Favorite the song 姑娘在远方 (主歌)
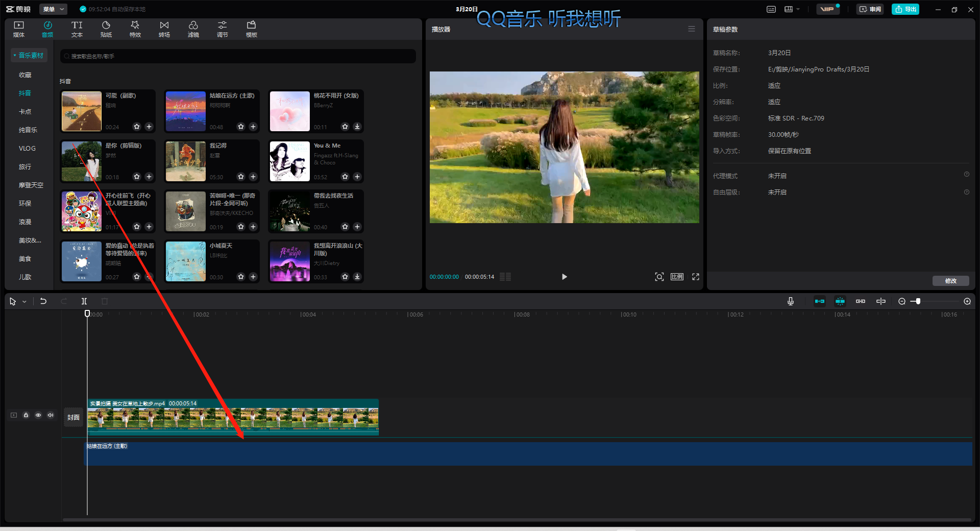This screenshot has width=980, height=531. click(241, 127)
